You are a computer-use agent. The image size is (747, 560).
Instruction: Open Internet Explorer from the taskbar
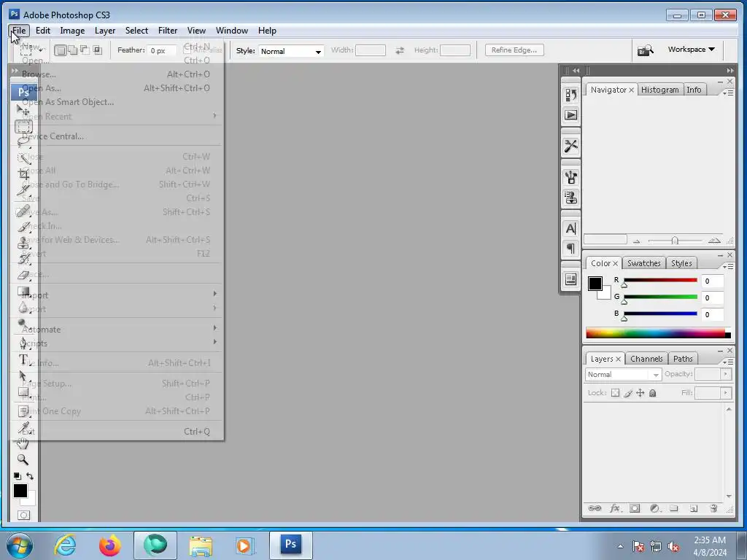pos(65,545)
